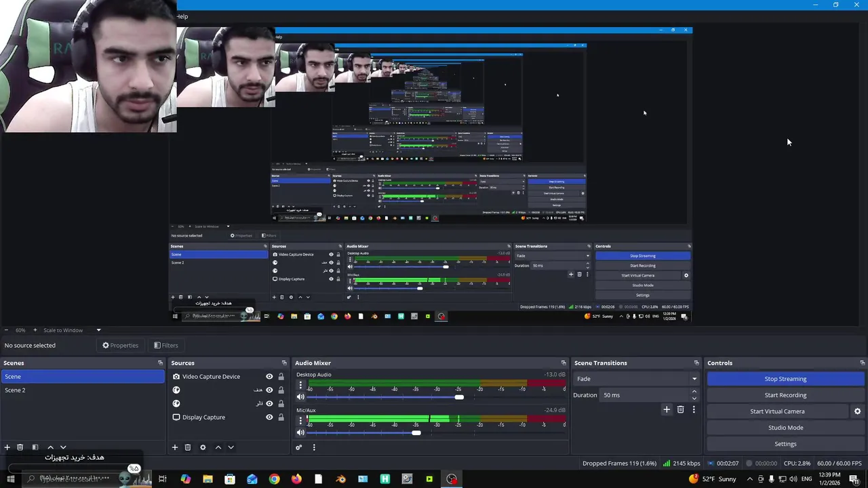The height and width of the screenshot is (488, 868).
Task: Add a new scene with plus icon
Action: click(x=7, y=447)
